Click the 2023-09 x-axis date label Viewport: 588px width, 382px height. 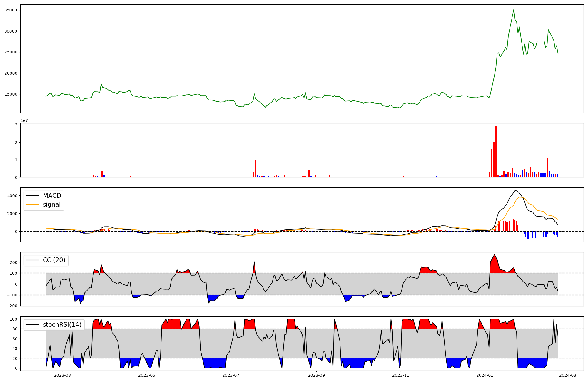(316, 375)
